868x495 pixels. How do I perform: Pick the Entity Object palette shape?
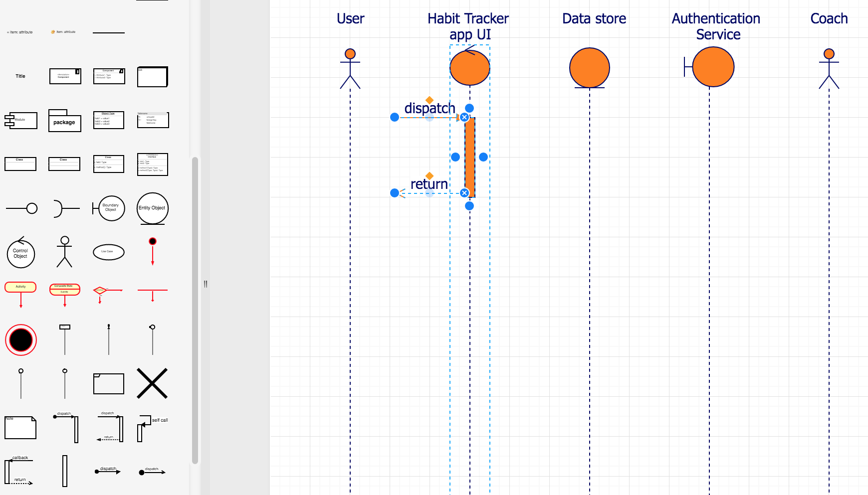[x=152, y=208]
